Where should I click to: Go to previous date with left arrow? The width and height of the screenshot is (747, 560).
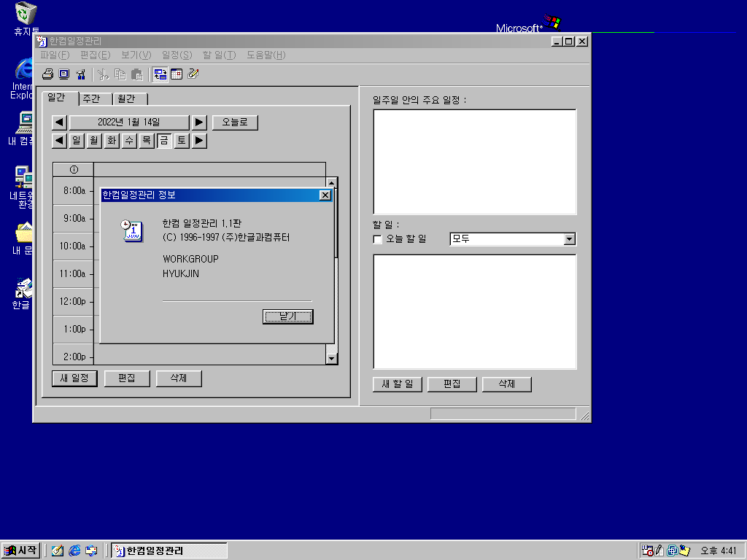pyautogui.click(x=59, y=122)
